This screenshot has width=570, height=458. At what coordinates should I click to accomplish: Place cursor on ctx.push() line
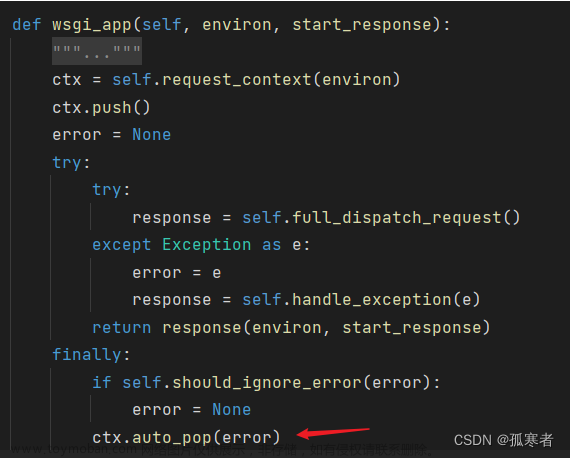click(x=101, y=108)
